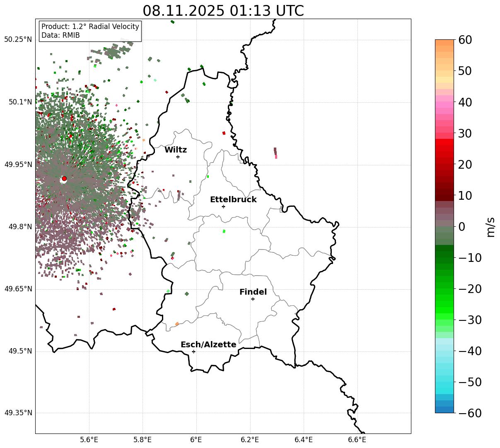The height and width of the screenshot is (448, 500).
Task: Pick the pink colorbar segment near 40
Action: (444, 104)
